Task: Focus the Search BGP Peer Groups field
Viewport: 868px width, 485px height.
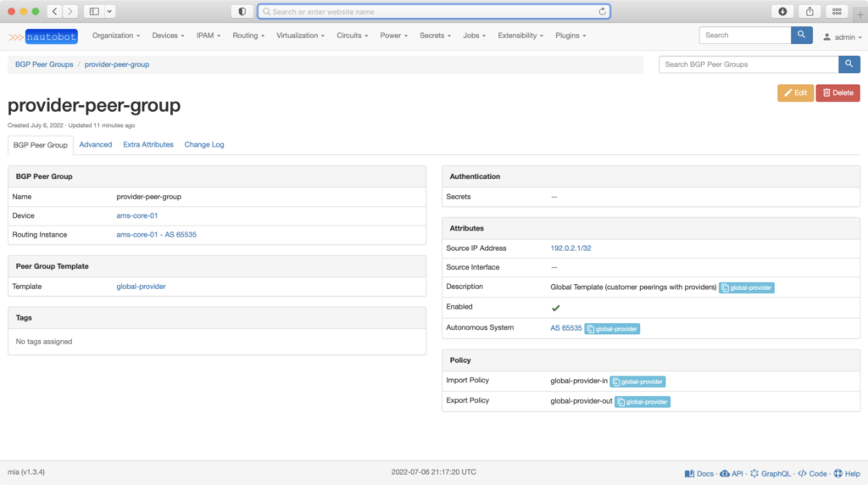Action: pyautogui.click(x=748, y=64)
